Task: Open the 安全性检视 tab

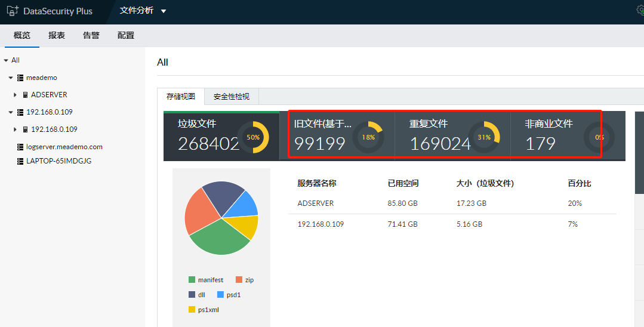Action: pos(231,97)
